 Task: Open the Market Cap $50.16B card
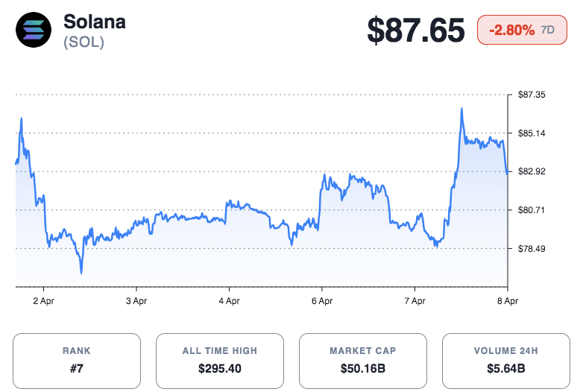[363, 361]
